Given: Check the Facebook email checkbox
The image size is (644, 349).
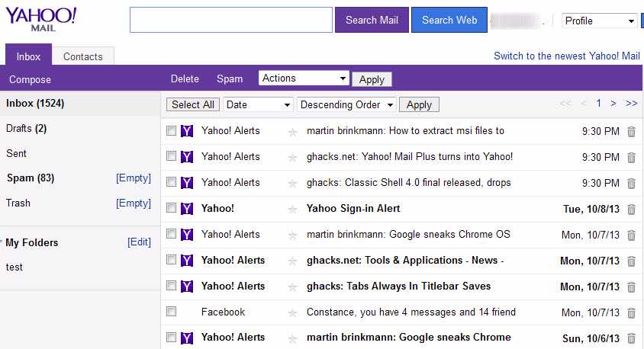Looking at the screenshot, I should click(x=171, y=311).
